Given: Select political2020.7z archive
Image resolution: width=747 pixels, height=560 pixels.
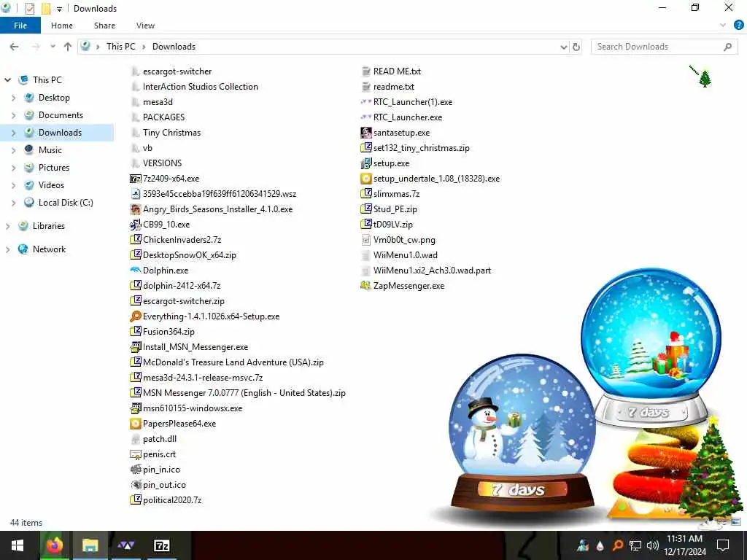Looking at the screenshot, I should pyautogui.click(x=172, y=500).
